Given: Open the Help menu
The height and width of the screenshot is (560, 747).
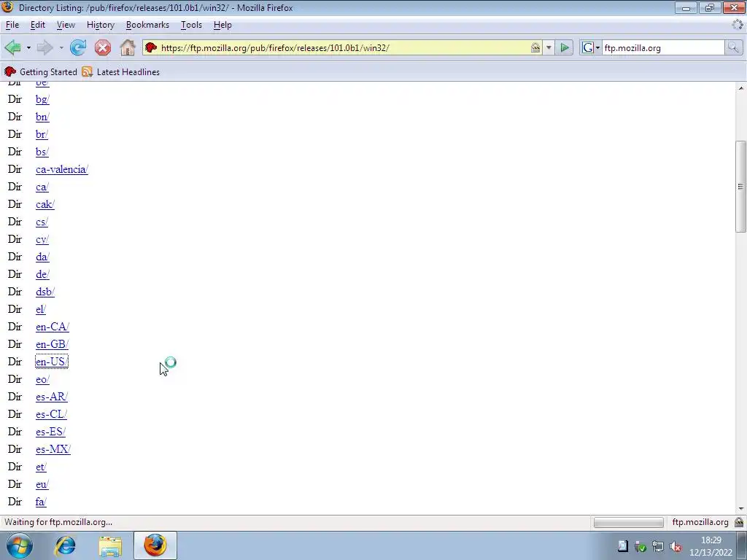Looking at the screenshot, I should 222,25.
